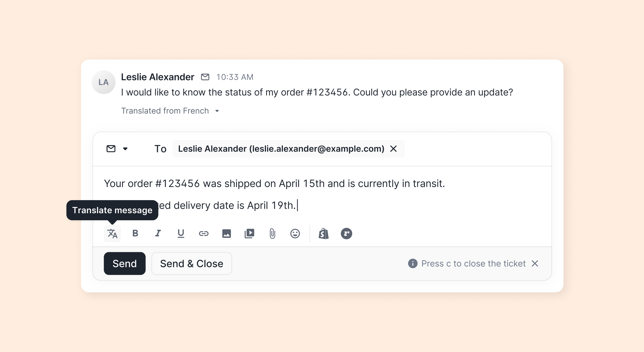Image resolution: width=644 pixels, height=352 pixels.
Task: Click the LA avatar
Action: coord(103,82)
